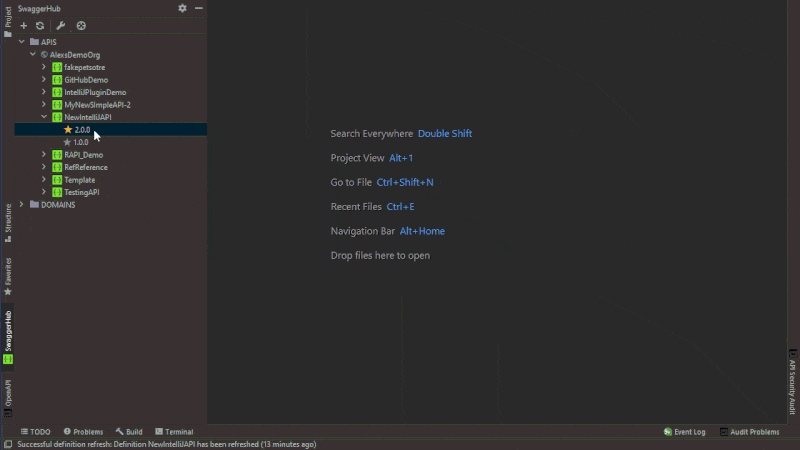The width and height of the screenshot is (800, 450).
Task: Select version 2.0.0 of NewIntelliJAPI
Action: click(82, 130)
